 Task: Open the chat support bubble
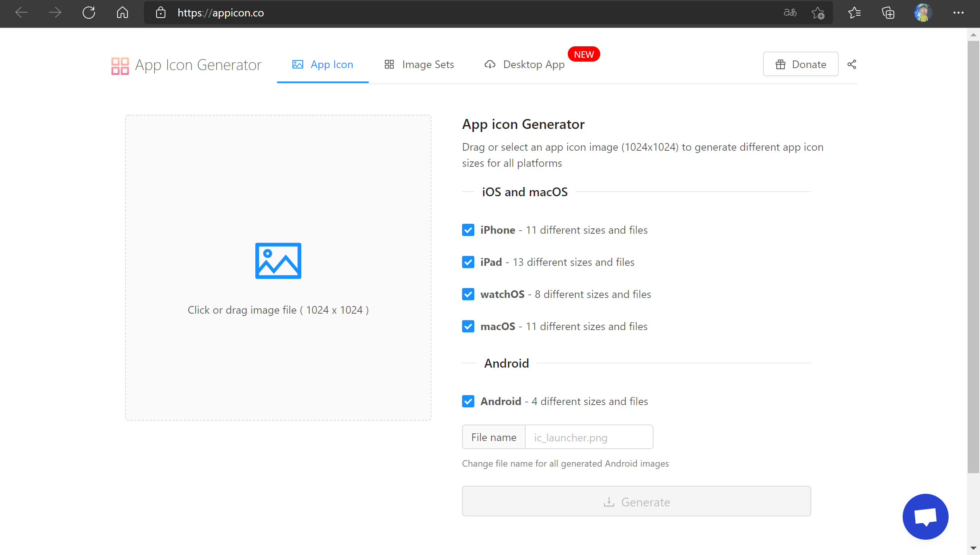[x=925, y=516]
